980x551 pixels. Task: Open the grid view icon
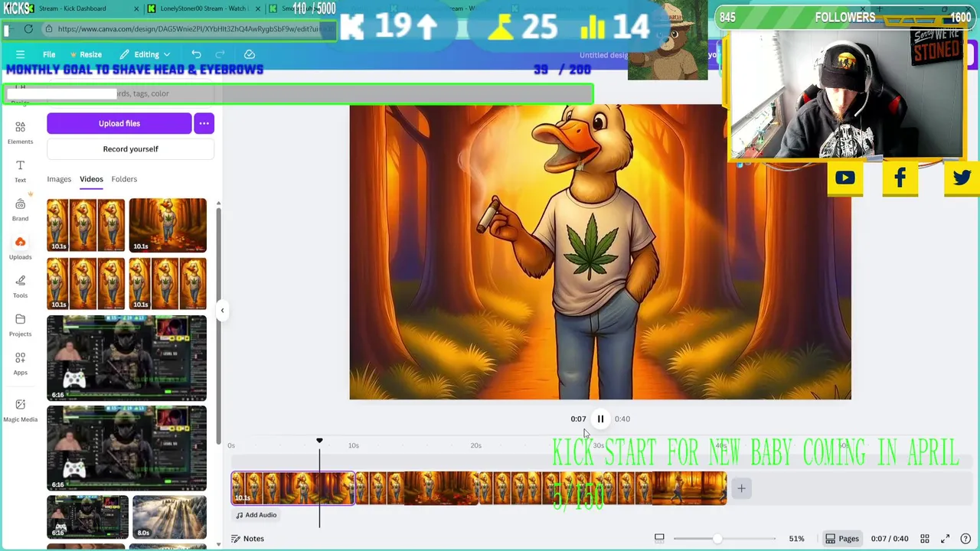coord(925,539)
